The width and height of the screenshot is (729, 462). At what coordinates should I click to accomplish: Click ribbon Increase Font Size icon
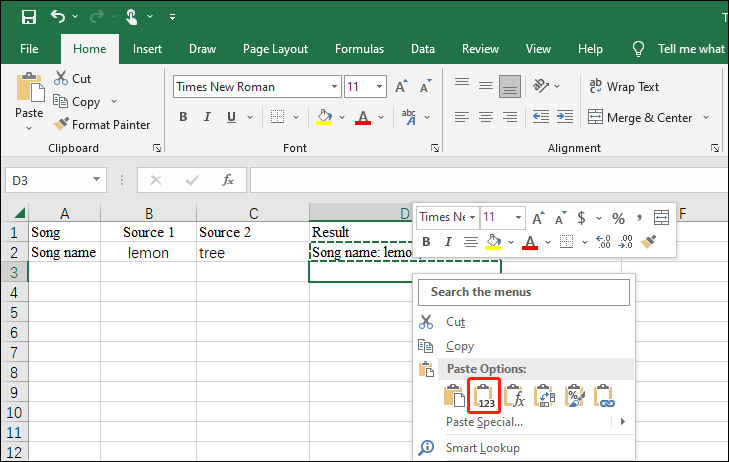coord(401,87)
